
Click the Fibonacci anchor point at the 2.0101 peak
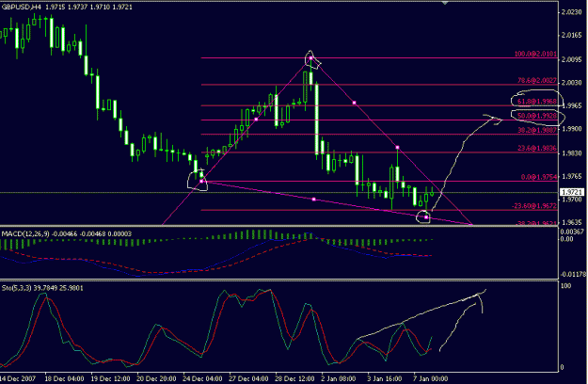pyautogui.click(x=310, y=57)
